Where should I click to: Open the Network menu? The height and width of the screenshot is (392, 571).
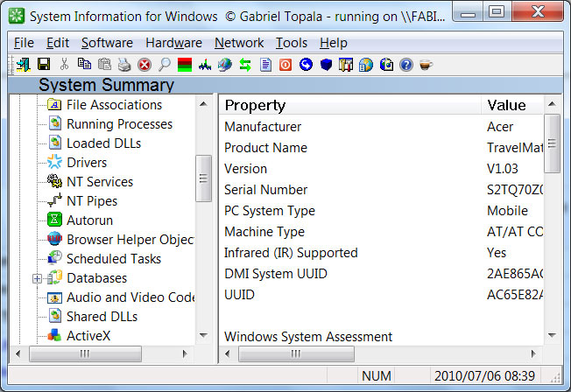239,43
